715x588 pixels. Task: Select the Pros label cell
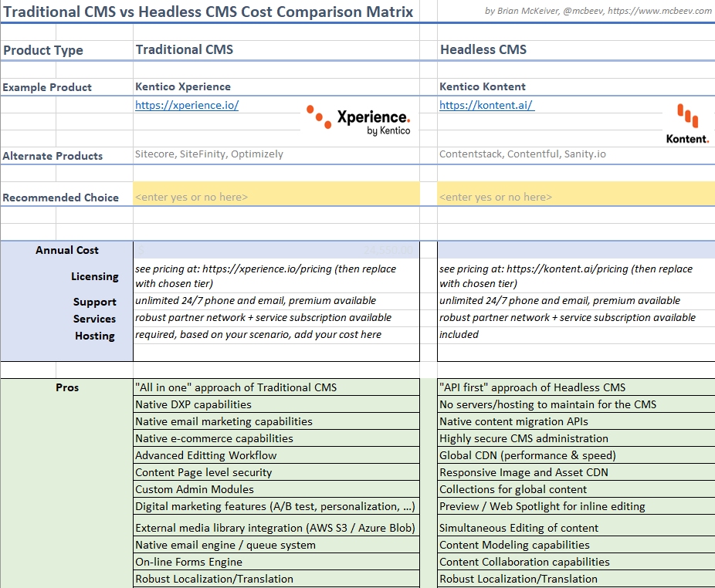[x=66, y=387]
